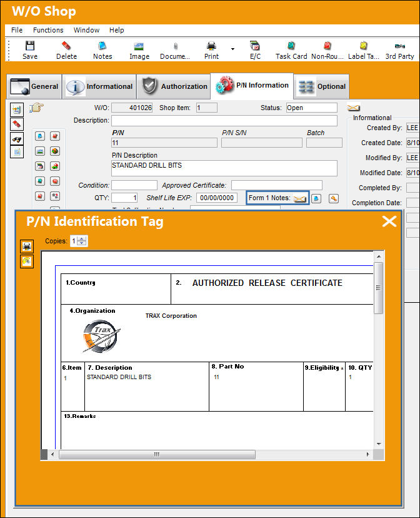The image size is (420, 518).
Task: Click the Description input field
Action: [224, 121]
